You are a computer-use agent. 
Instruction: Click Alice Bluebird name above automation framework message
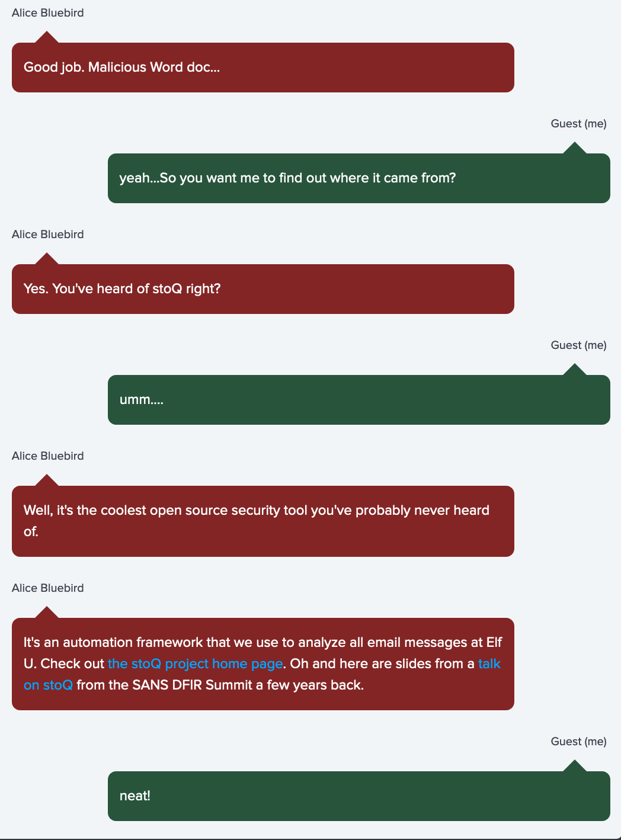[x=48, y=588]
